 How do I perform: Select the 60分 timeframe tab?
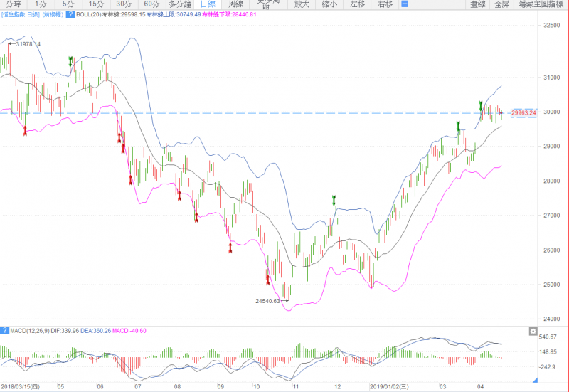point(151,4)
